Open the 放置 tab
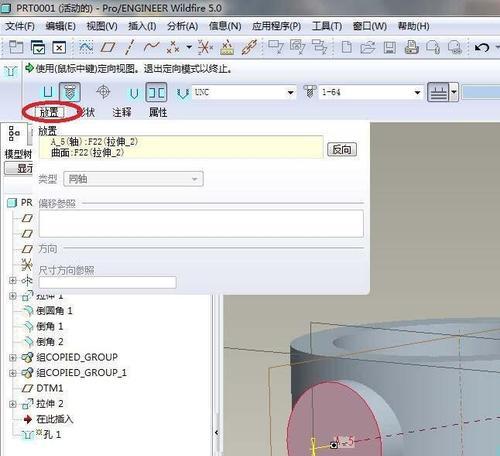500x456 pixels. (49, 112)
